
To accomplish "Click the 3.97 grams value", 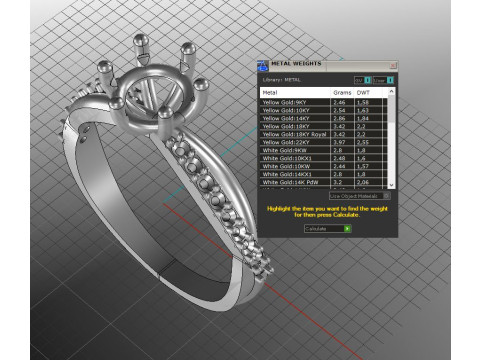I will pyautogui.click(x=339, y=142).
